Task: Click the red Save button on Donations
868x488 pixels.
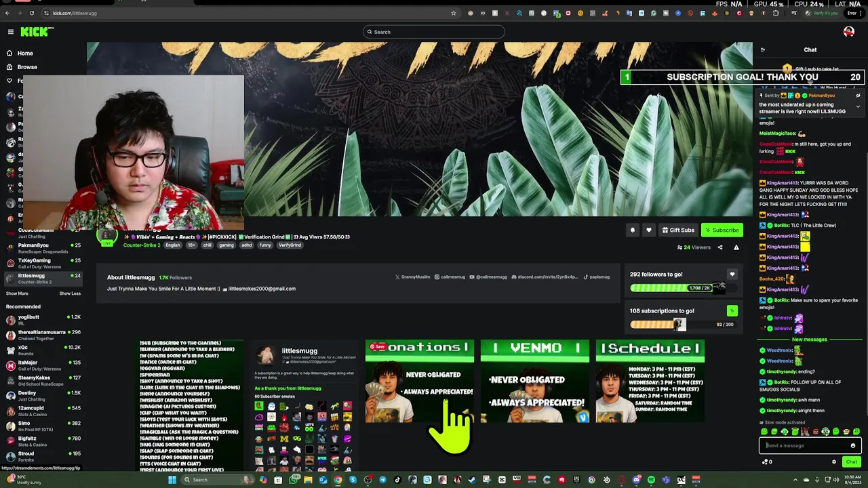Action: 377,346
